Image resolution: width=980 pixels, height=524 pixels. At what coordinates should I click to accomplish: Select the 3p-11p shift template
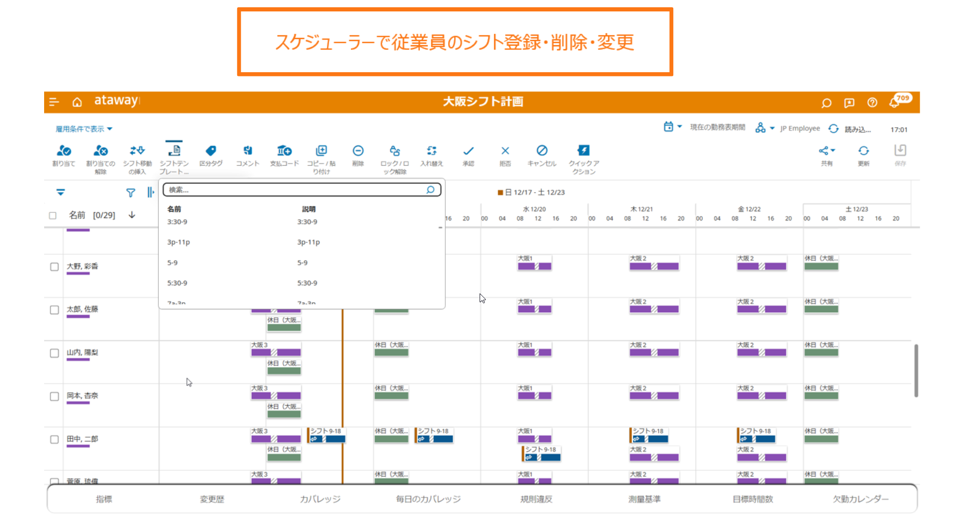pos(179,243)
